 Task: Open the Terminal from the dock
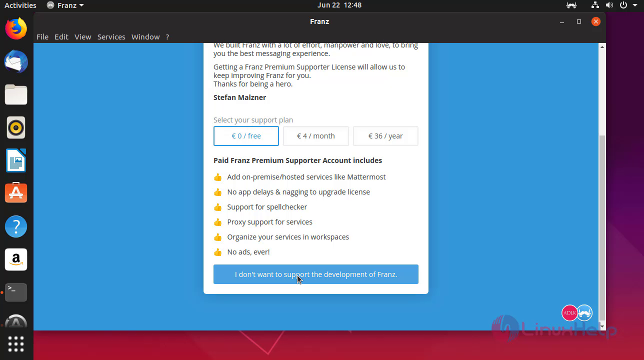16,292
